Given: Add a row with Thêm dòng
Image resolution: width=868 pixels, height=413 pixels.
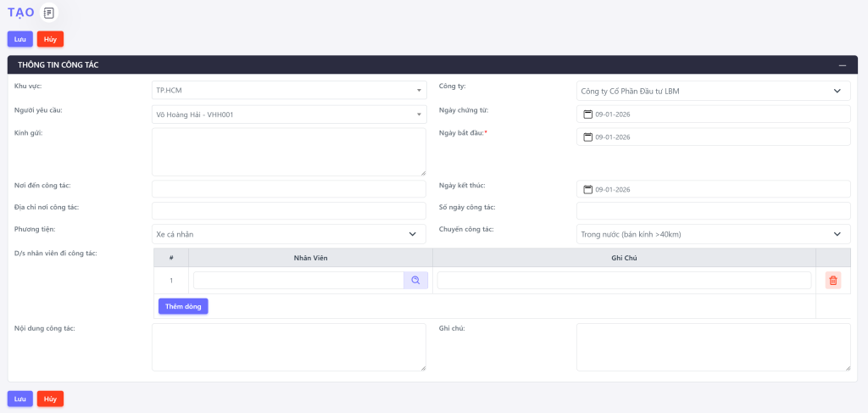Looking at the screenshot, I should pos(183,306).
